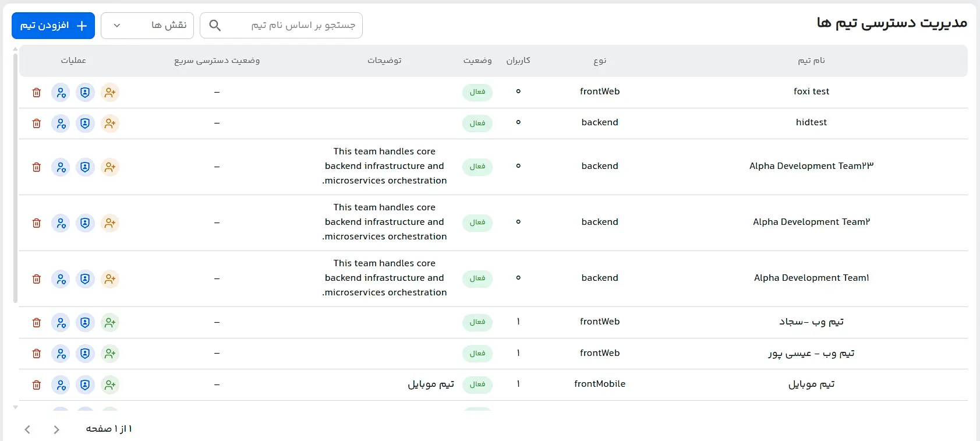Click the وضعیت دسترسی سریع column header
Viewport: 980px width, 441px height.
[217, 61]
